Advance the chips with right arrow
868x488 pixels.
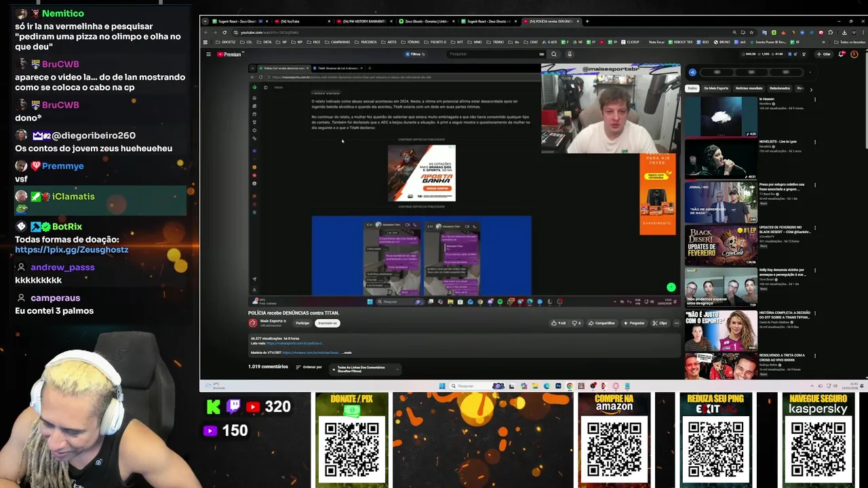811,89
